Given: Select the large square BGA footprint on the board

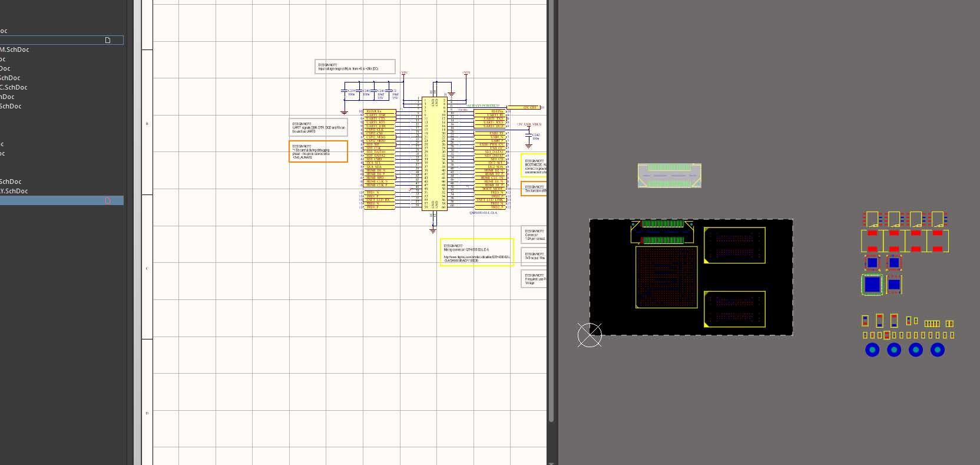Looking at the screenshot, I should 666,277.
